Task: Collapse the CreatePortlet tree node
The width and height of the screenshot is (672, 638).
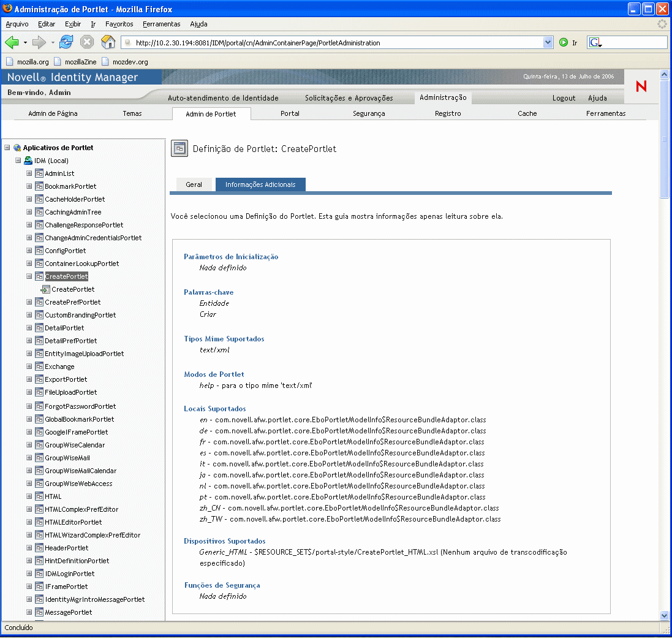Action: click(29, 276)
